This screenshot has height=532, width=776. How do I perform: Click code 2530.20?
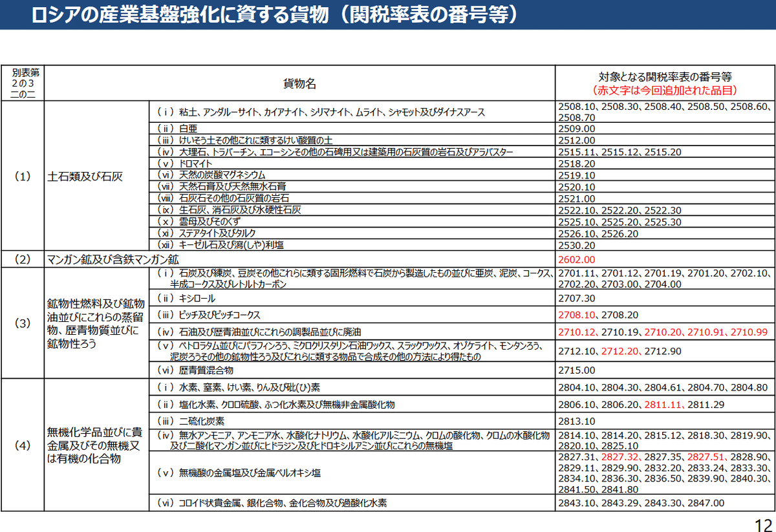[576, 245]
